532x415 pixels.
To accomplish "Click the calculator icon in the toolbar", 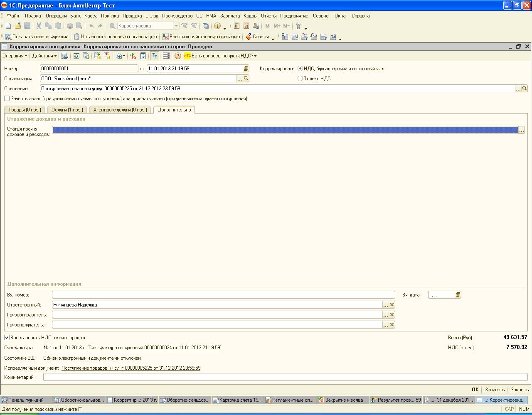I will tap(236, 26).
